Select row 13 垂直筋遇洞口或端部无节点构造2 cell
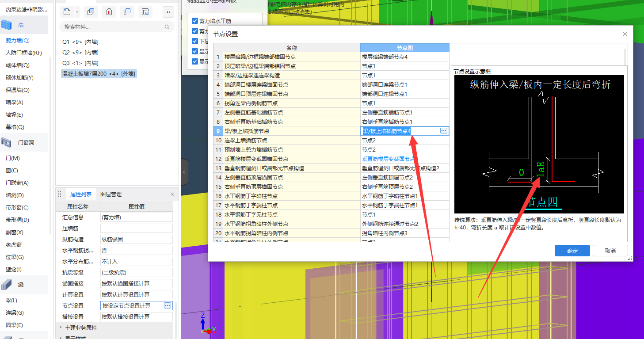This screenshot has width=644, height=339. (x=404, y=168)
